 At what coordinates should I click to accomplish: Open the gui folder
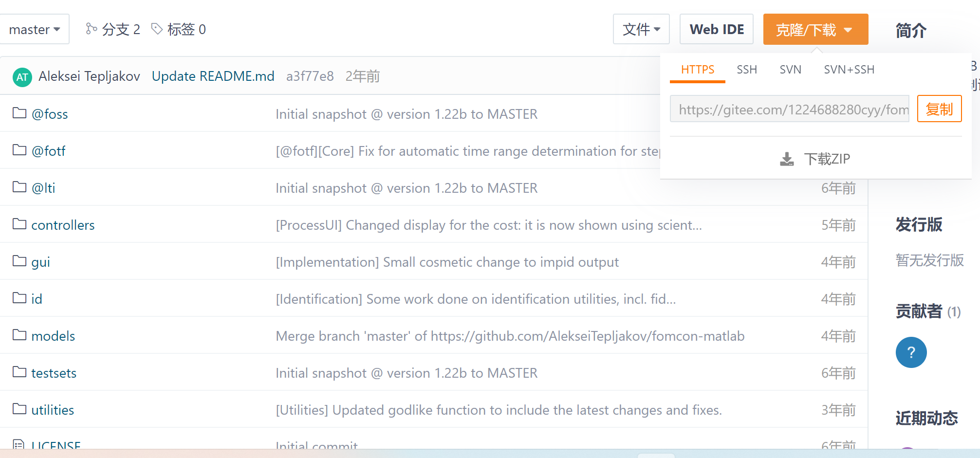pyautogui.click(x=40, y=262)
